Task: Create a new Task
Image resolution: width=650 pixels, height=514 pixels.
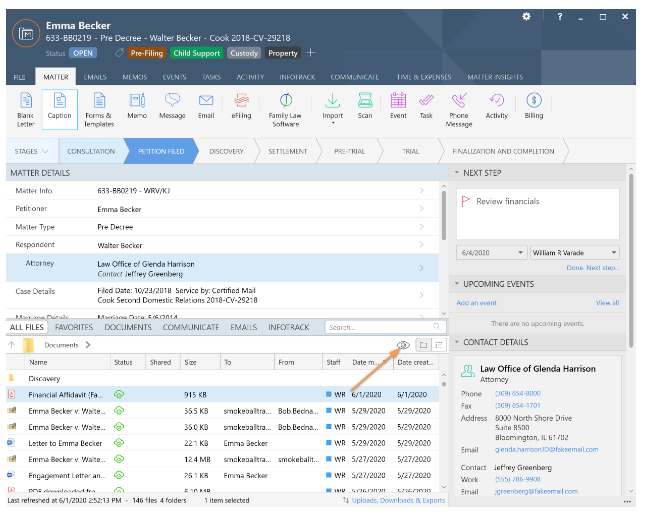Action: click(x=426, y=106)
